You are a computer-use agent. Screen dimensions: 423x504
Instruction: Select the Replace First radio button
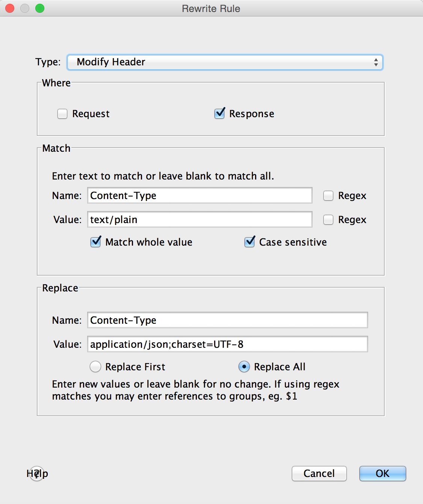tap(95, 367)
